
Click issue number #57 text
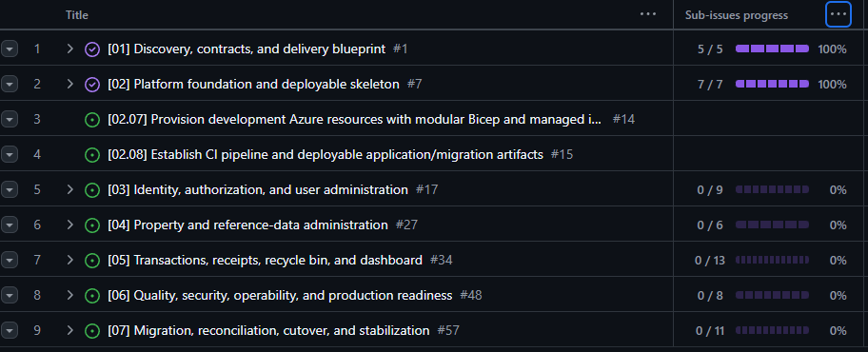click(x=448, y=331)
